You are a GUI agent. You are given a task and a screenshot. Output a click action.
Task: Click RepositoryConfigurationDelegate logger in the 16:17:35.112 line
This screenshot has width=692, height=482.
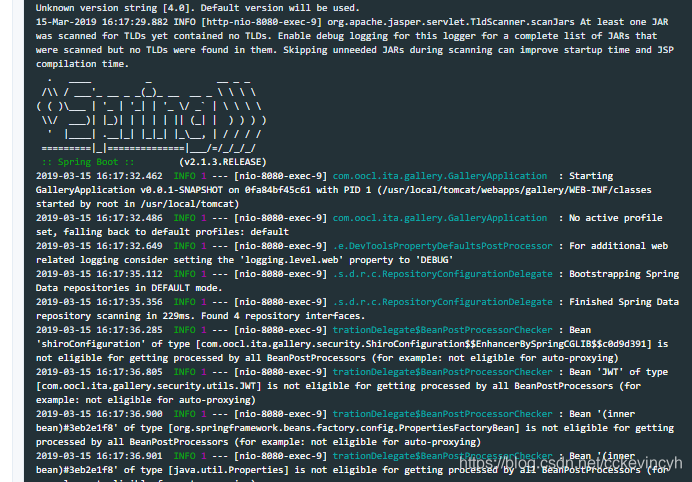[x=442, y=274]
